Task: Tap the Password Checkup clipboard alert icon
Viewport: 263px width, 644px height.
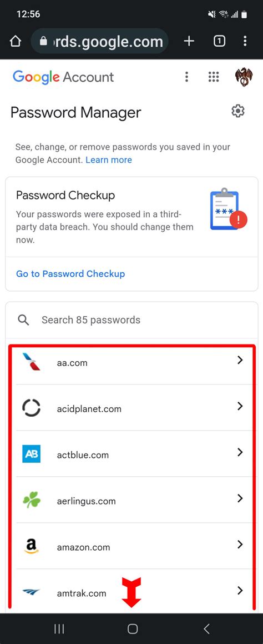Action: coord(228,209)
